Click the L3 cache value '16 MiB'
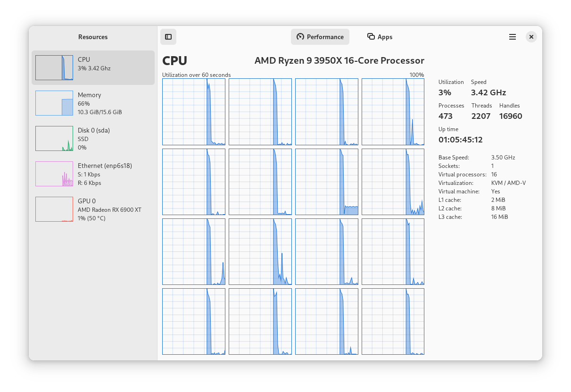Screen dimensions: 571x392 (x=499, y=217)
